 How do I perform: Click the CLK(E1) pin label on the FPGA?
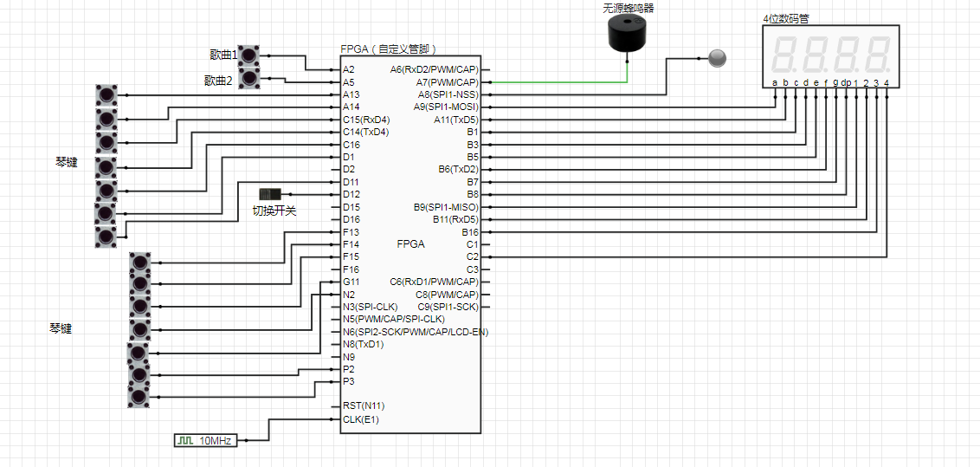coord(361,419)
